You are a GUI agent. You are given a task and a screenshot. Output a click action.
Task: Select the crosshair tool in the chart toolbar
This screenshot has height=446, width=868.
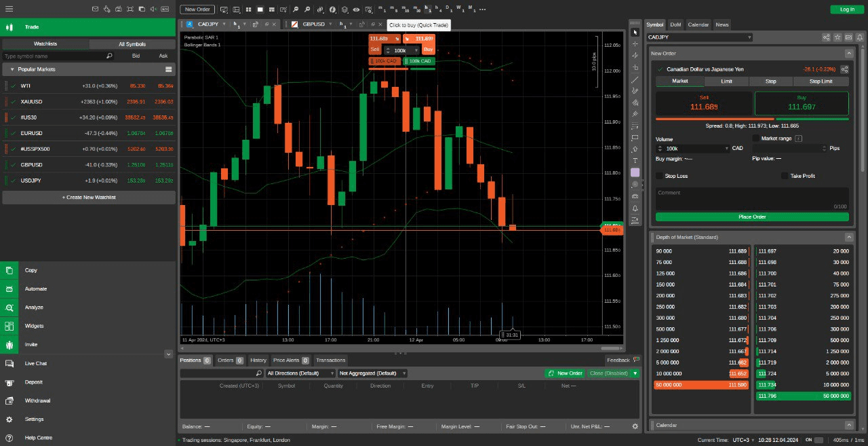tap(635, 43)
